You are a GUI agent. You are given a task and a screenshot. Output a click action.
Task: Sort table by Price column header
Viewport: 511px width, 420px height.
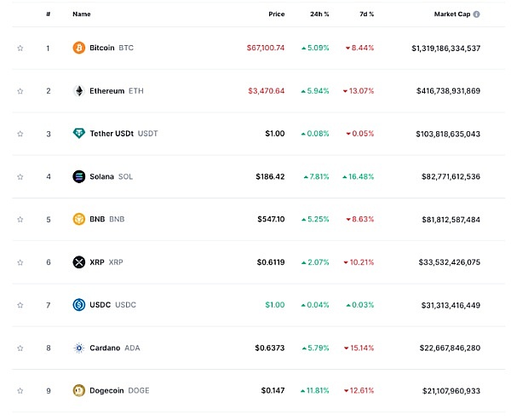coord(276,14)
